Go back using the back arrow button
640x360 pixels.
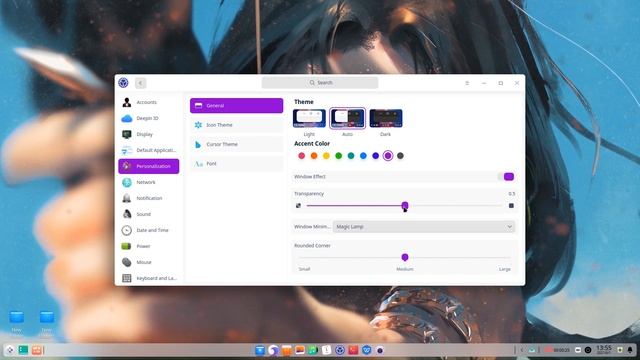tap(140, 83)
